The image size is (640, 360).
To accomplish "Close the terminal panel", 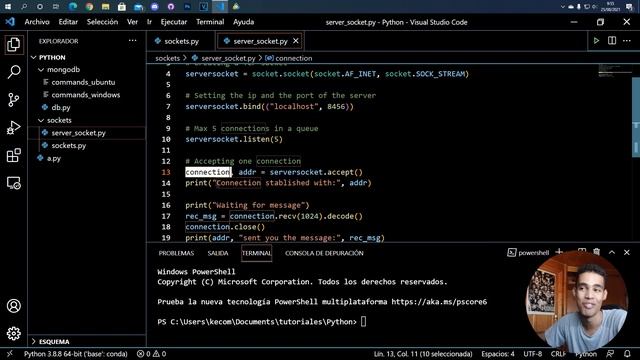I will point(627,252).
